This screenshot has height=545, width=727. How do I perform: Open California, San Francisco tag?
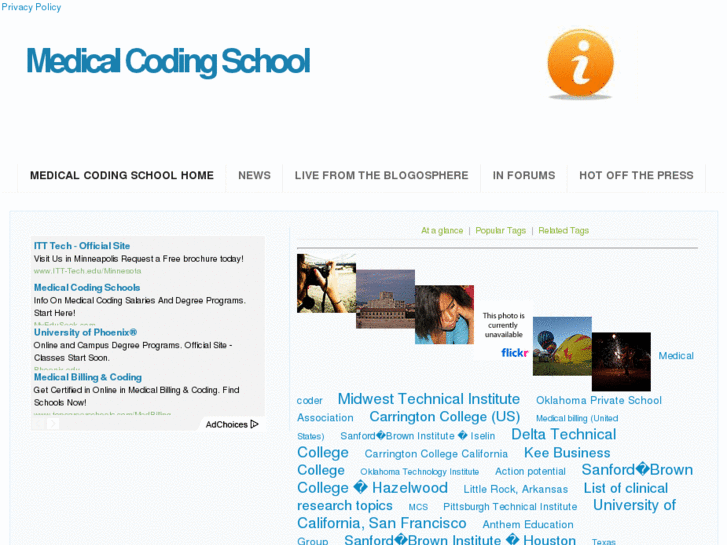coord(382,523)
